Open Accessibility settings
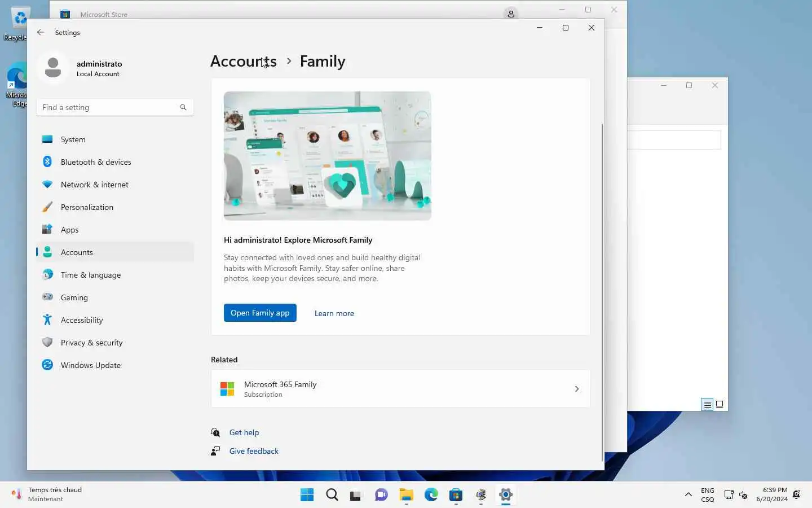Image resolution: width=812 pixels, height=508 pixels. coord(115,320)
